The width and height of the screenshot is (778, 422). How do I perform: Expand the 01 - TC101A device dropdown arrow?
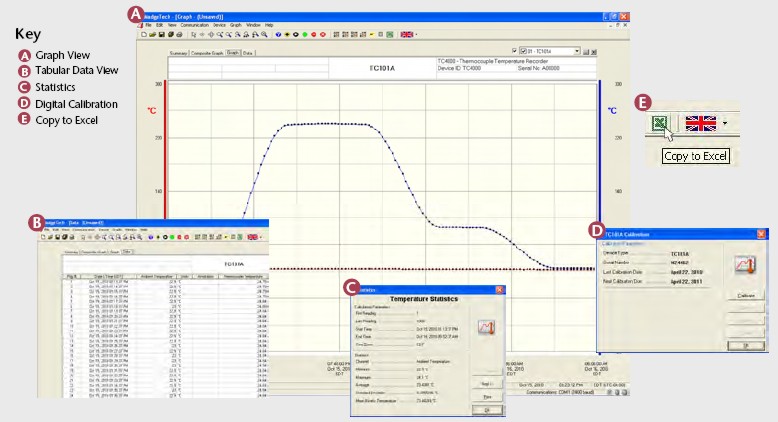point(577,51)
